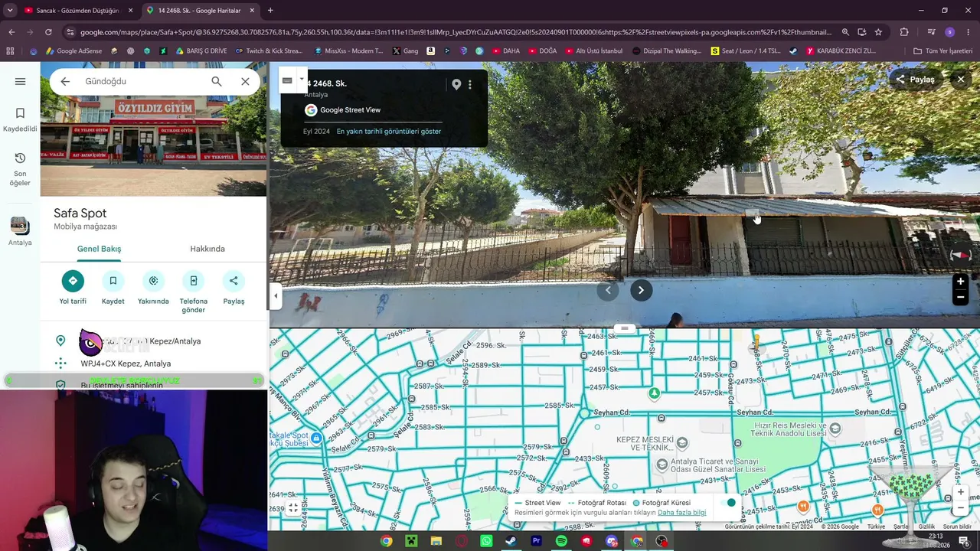This screenshot has width=980, height=551.
Task: Open the BARIŞ G DRİVE bookmark
Action: pos(201,51)
